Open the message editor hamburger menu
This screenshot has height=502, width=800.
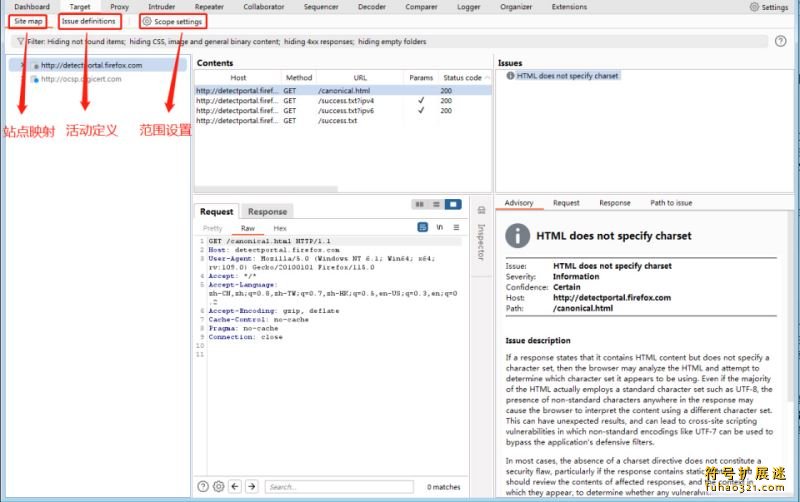455,228
